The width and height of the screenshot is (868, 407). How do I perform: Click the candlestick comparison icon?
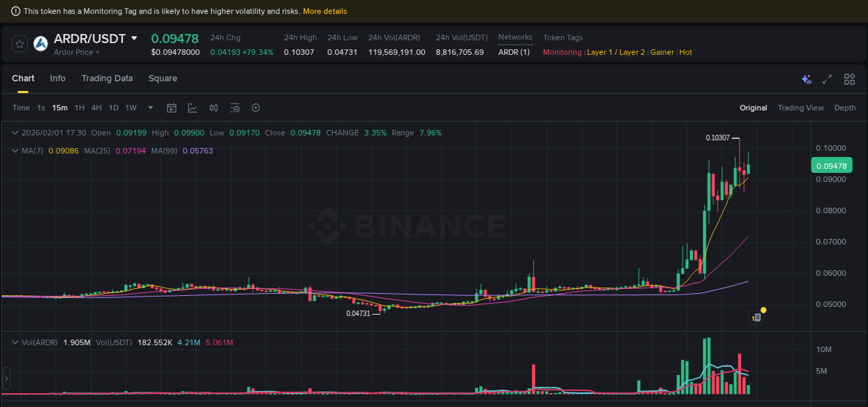coord(214,108)
